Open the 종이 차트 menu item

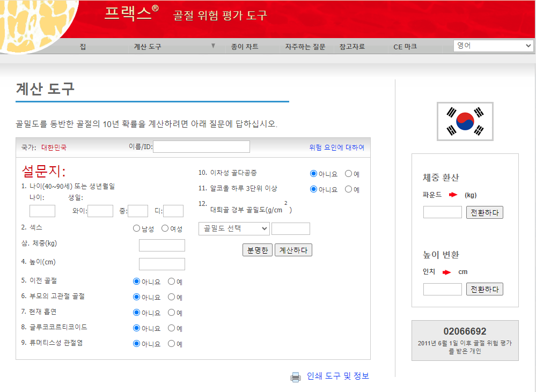(245, 47)
